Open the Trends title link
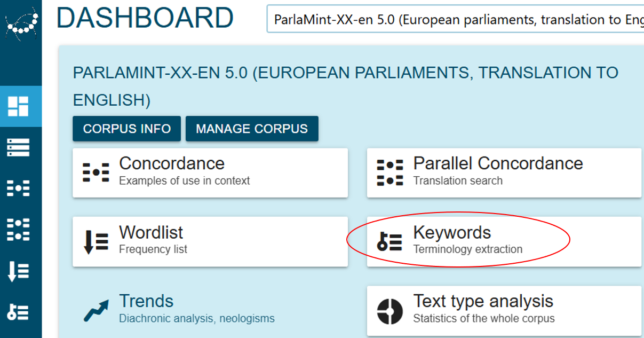Image resolution: width=644 pixels, height=338 pixels. point(146,301)
